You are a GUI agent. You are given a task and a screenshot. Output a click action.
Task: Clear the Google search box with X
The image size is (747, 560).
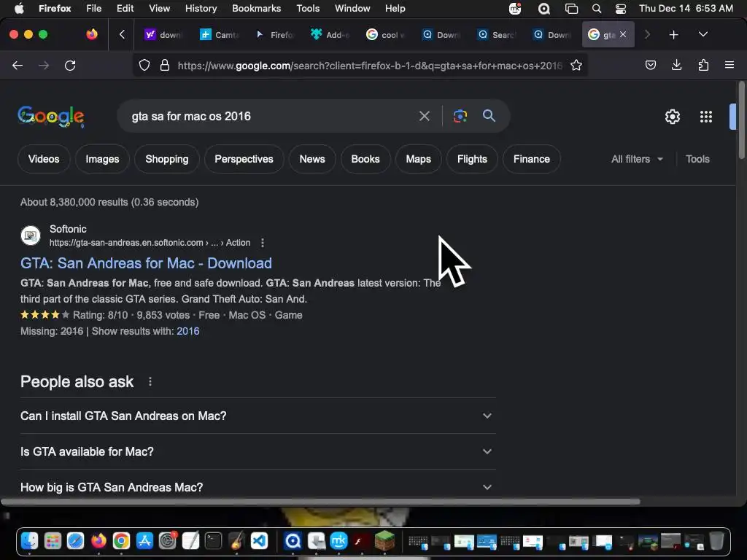coord(424,116)
